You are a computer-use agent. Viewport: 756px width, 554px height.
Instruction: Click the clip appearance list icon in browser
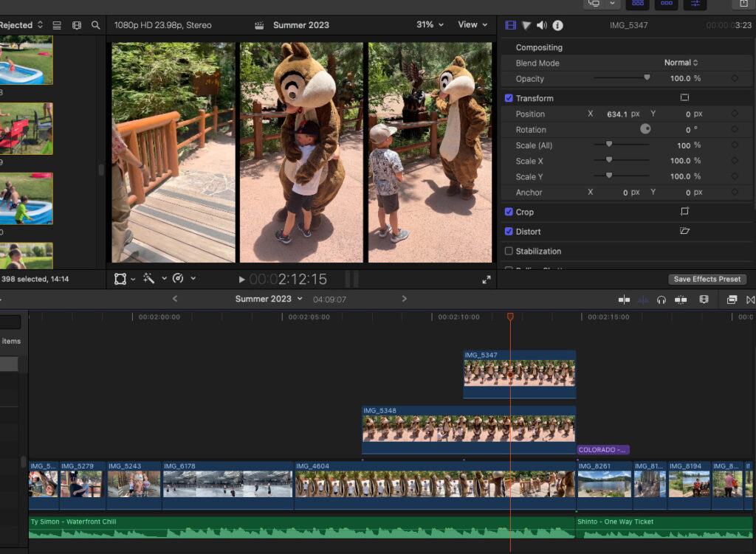(57, 25)
